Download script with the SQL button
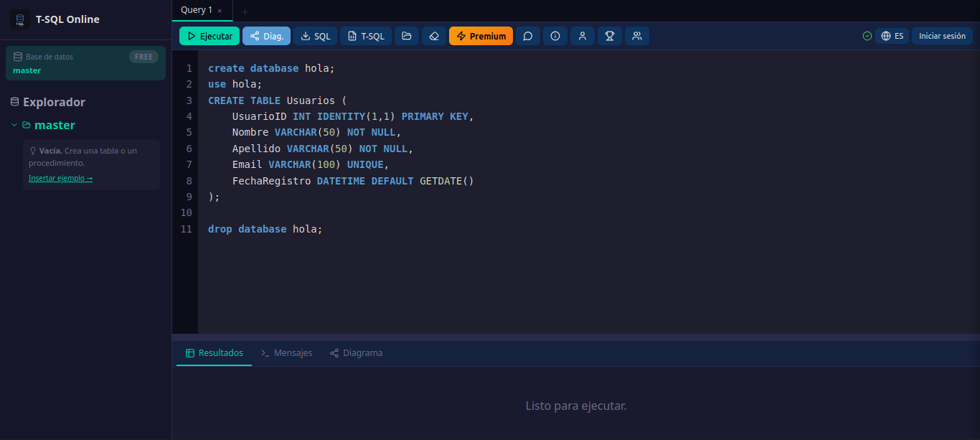The height and width of the screenshot is (440, 980). click(x=316, y=36)
